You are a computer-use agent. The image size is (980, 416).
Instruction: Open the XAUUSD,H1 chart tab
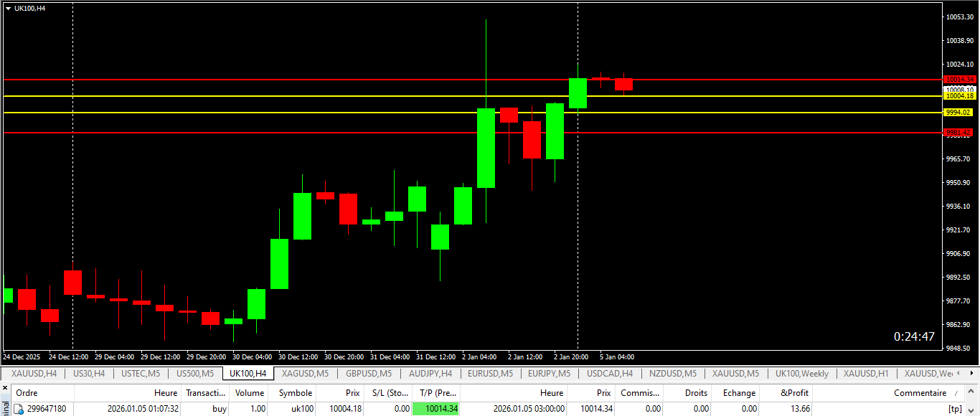[866, 374]
